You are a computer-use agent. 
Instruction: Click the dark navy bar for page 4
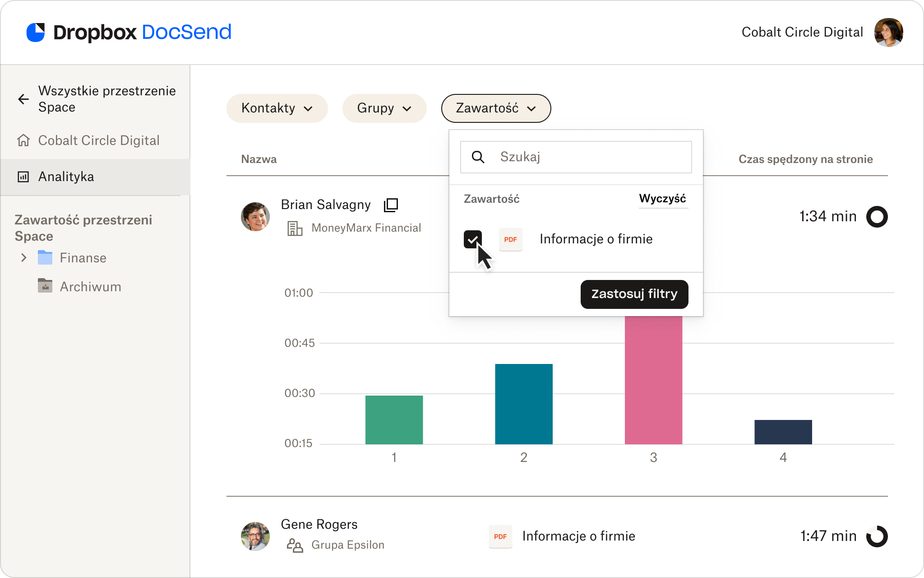pos(783,432)
